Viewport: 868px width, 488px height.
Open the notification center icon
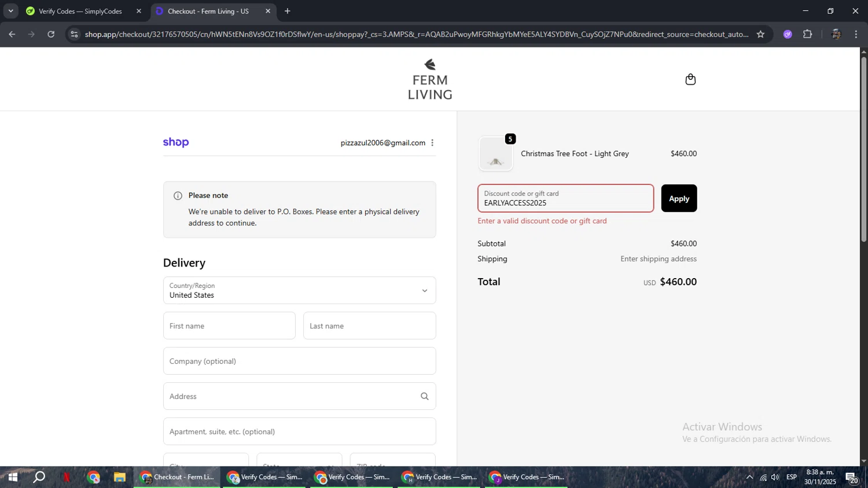tap(852, 478)
